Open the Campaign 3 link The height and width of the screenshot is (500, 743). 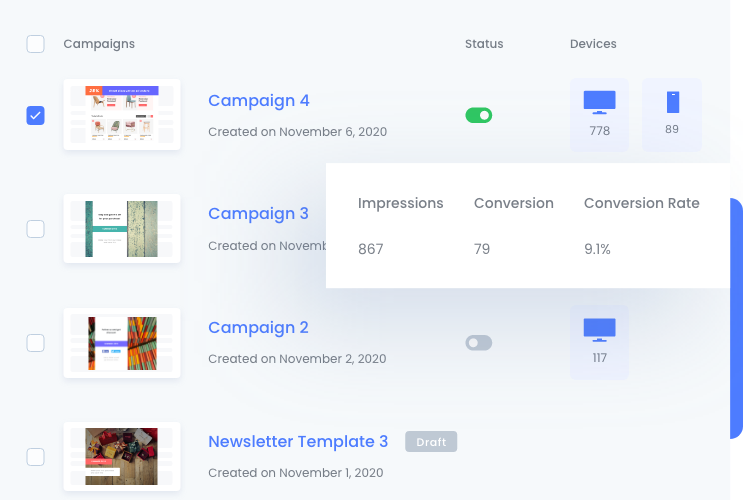[258, 214]
